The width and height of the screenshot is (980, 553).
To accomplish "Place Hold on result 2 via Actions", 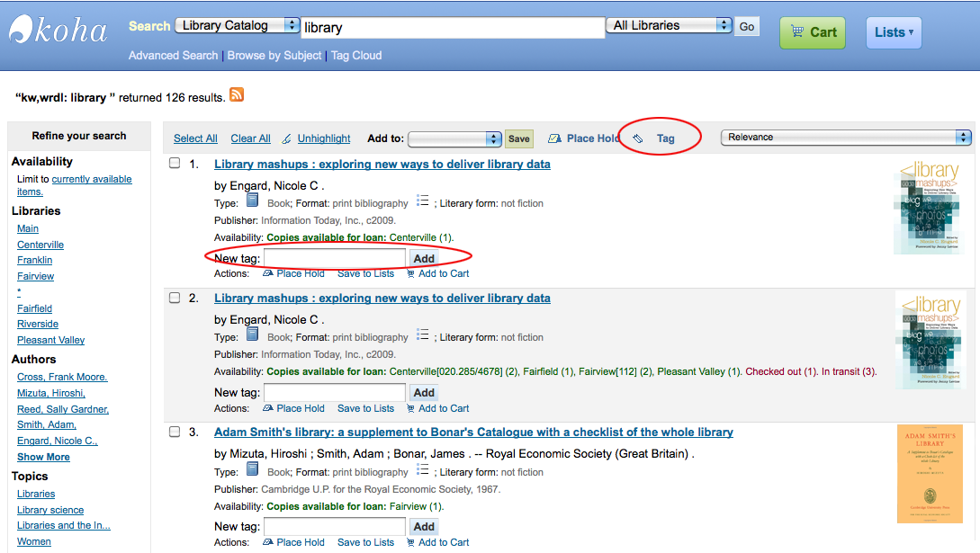I will 293,408.
